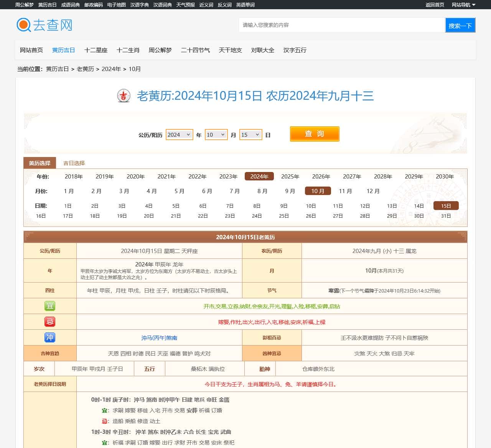
Task: Select date 31日
Action: click(x=446, y=216)
